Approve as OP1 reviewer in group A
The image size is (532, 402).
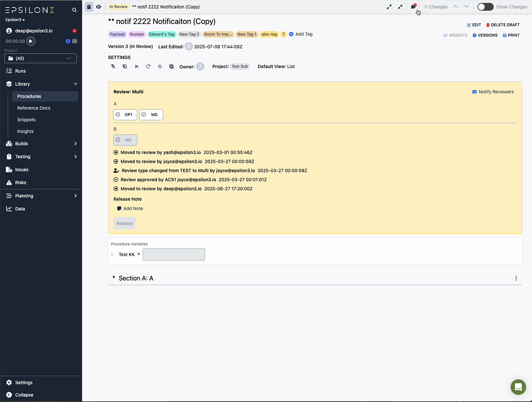click(x=125, y=115)
